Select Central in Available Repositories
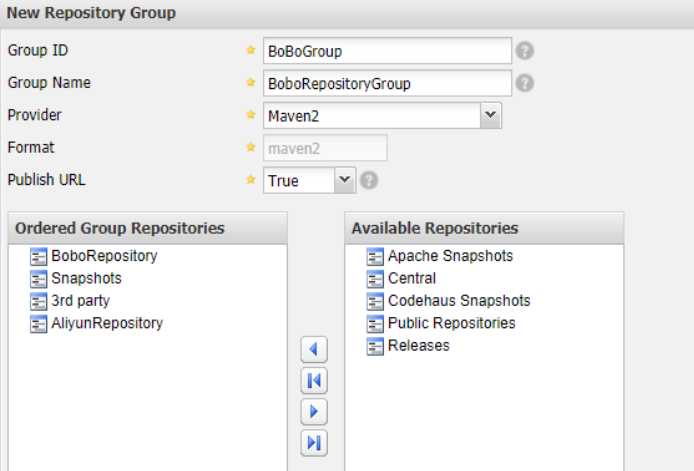The image size is (694, 471). pyautogui.click(x=412, y=278)
